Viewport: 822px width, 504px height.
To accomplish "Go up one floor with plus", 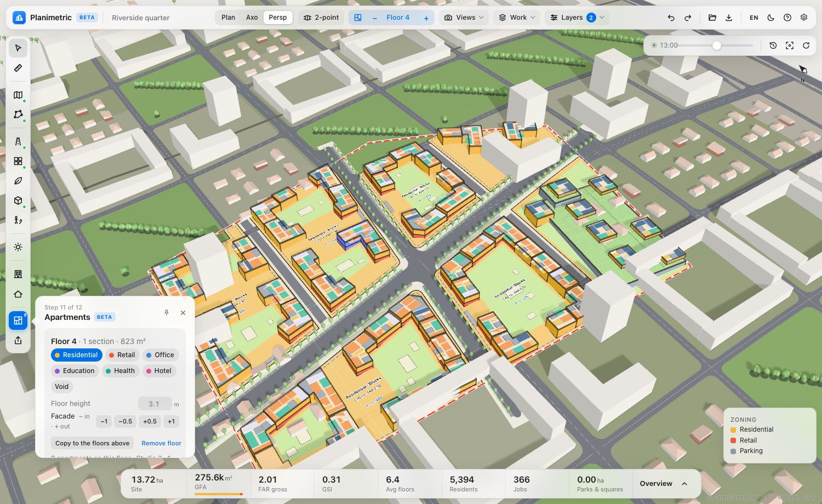I will point(426,18).
